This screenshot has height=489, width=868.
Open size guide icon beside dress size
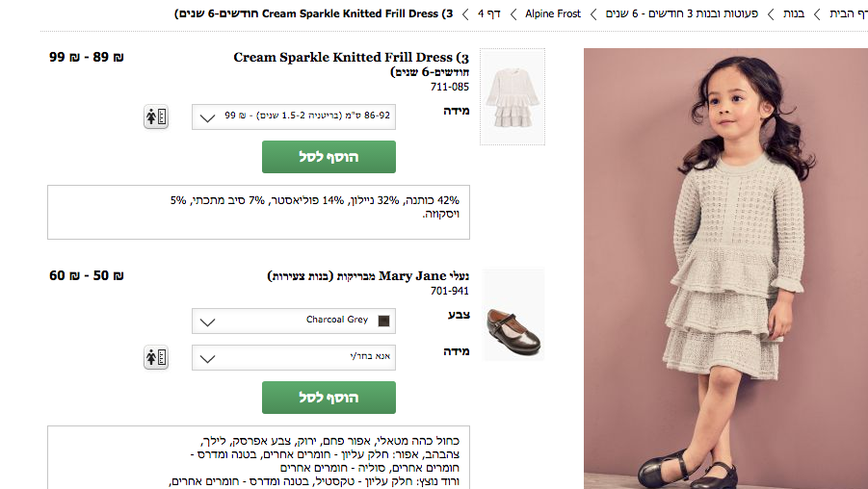click(x=156, y=116)
